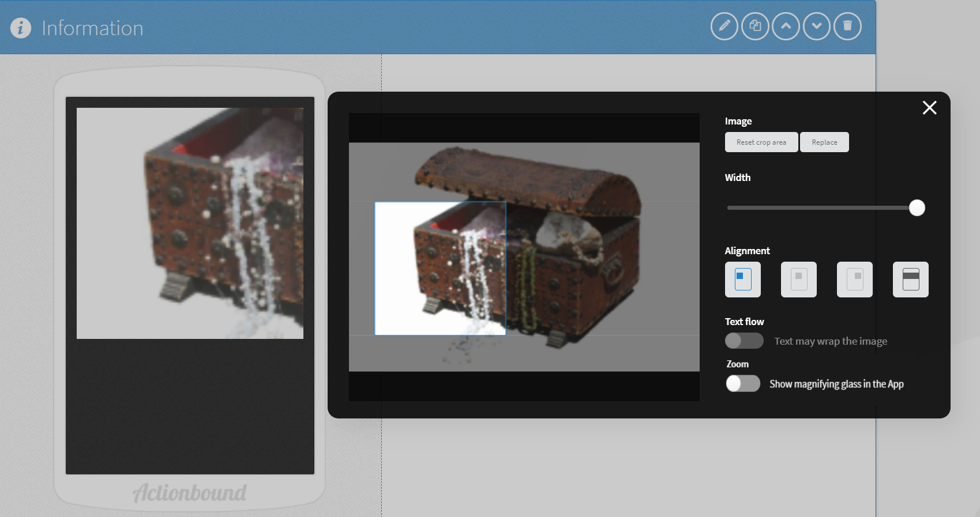Select the right alignment option
The image size is (980, 517).
(x=855, y=280)
